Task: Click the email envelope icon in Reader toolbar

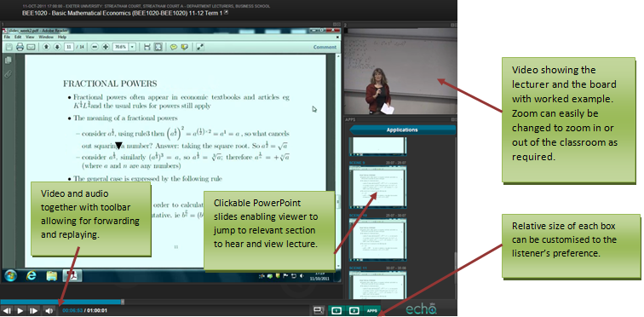Action: click(31, 47)
